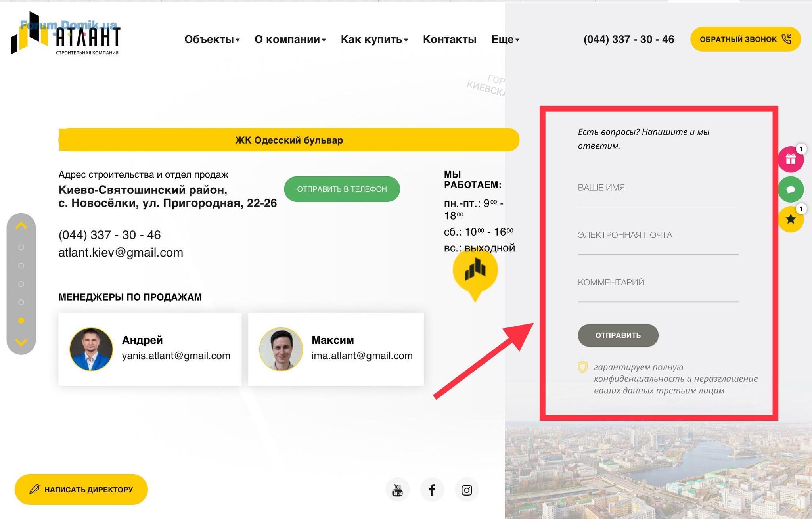
Task: Click the atlant.kiev@gmail.com email link
Action: 121,253
